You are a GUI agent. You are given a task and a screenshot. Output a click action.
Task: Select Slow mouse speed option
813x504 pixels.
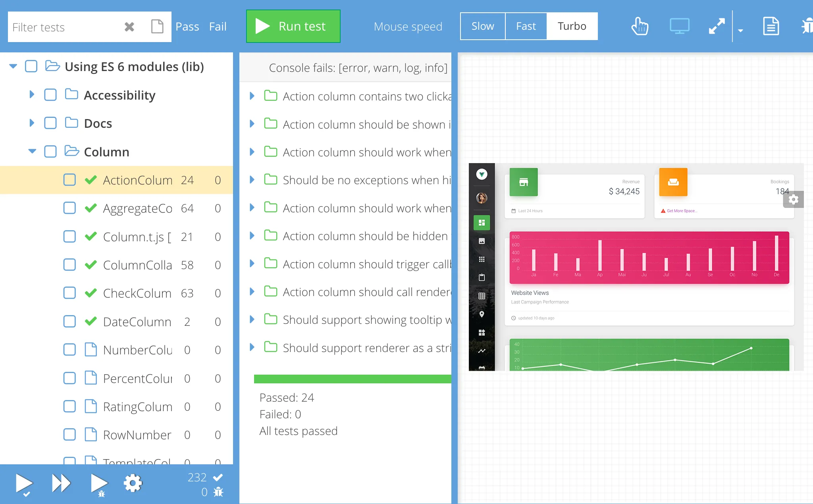point(482,26)
